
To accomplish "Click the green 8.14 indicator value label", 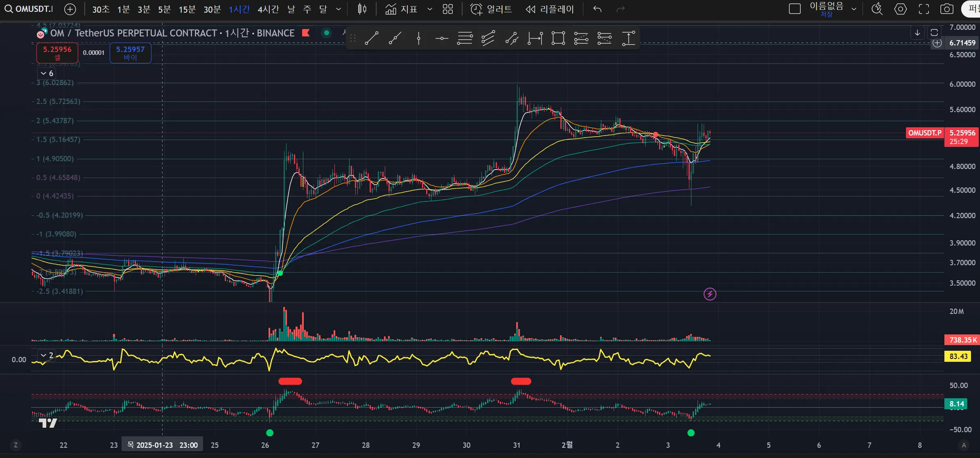I will [x=956, y=404].
